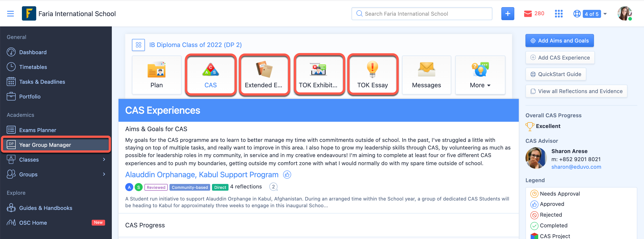This screenshot has width=644, height=239.
Task: Click the Groups people icon
Action: tap(11, 174)
